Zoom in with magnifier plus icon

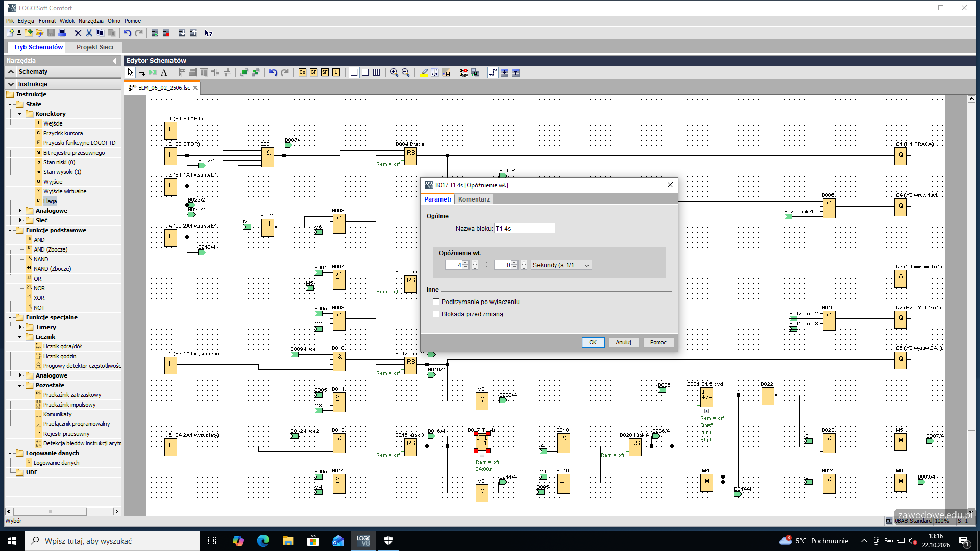394,72
